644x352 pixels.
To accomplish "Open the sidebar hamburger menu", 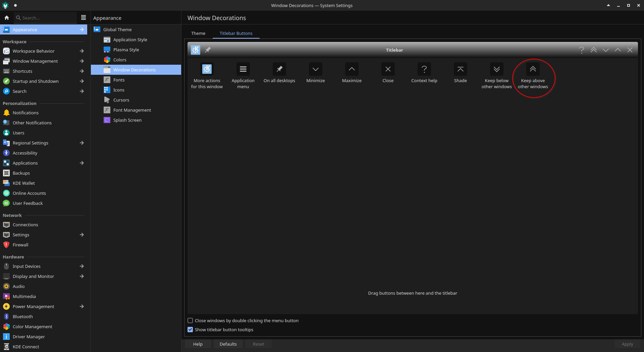I will click(84, 18).
